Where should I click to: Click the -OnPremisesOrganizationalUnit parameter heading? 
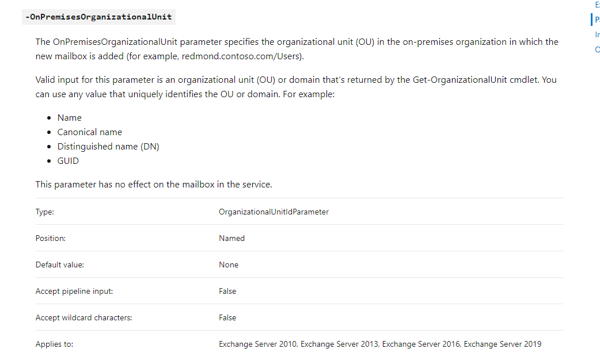(x=98, y=17)
